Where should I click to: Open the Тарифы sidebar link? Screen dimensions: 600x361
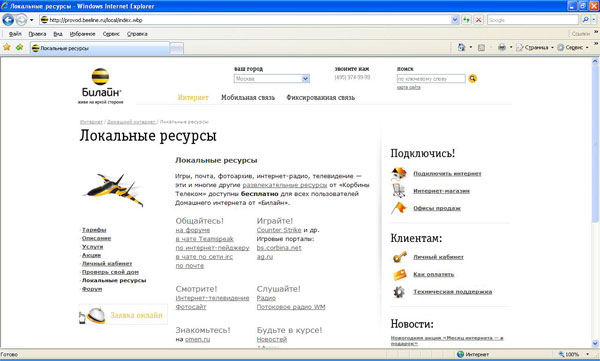pyautogui.click(x=94, y=230)
